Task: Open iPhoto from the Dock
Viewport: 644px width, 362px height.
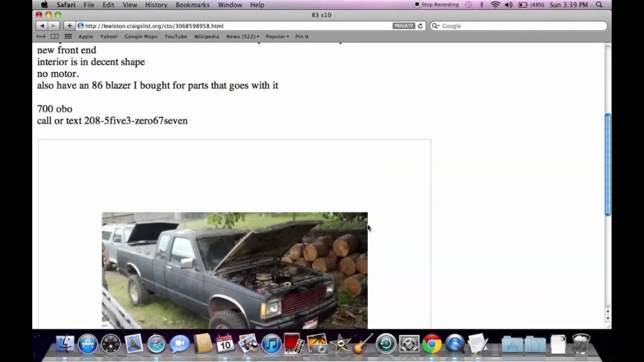Action: point(248,344)
